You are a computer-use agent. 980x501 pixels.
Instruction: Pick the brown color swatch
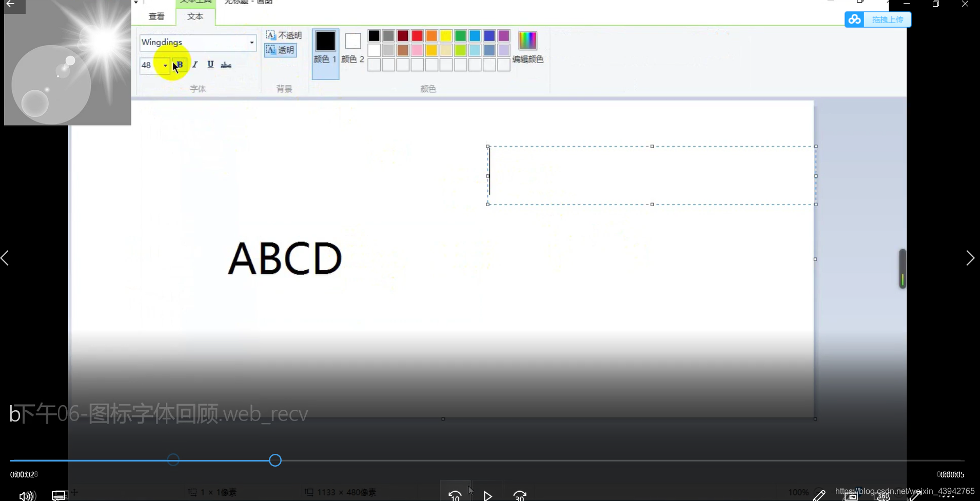coord(403,50)
